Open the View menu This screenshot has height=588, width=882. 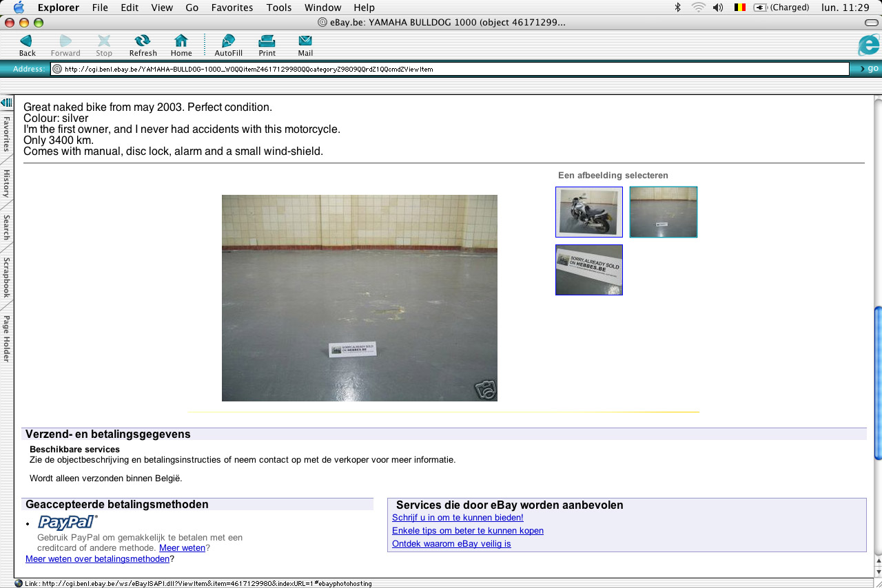(x=162, y=8)
